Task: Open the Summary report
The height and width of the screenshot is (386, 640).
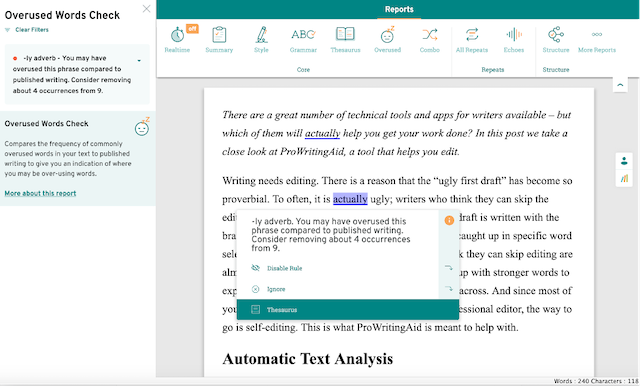Action: (219, 40)
